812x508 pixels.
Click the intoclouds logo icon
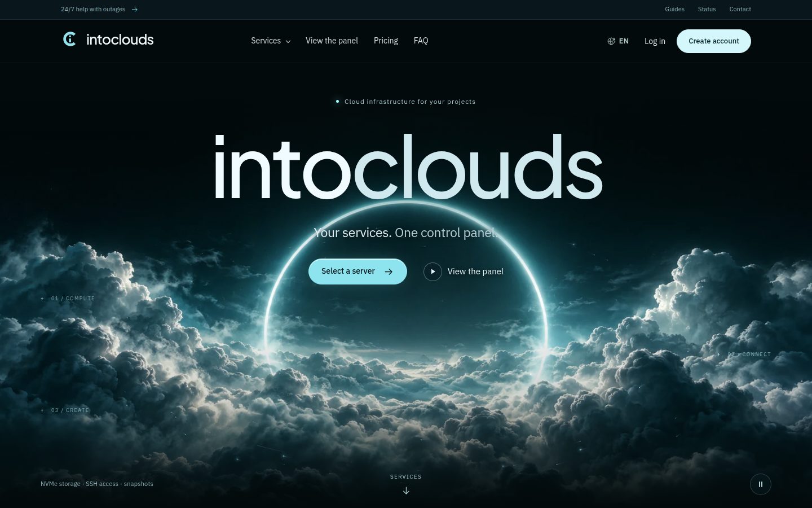click(69, 40)
